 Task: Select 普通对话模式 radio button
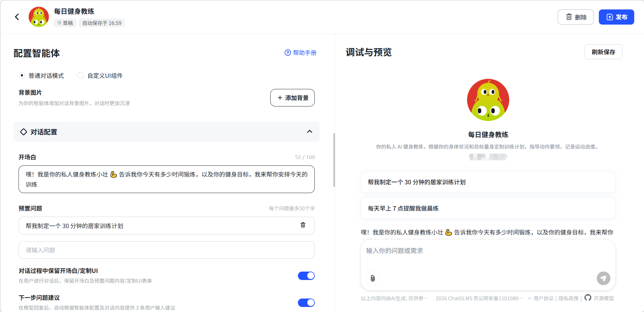[x=22, y=75]
